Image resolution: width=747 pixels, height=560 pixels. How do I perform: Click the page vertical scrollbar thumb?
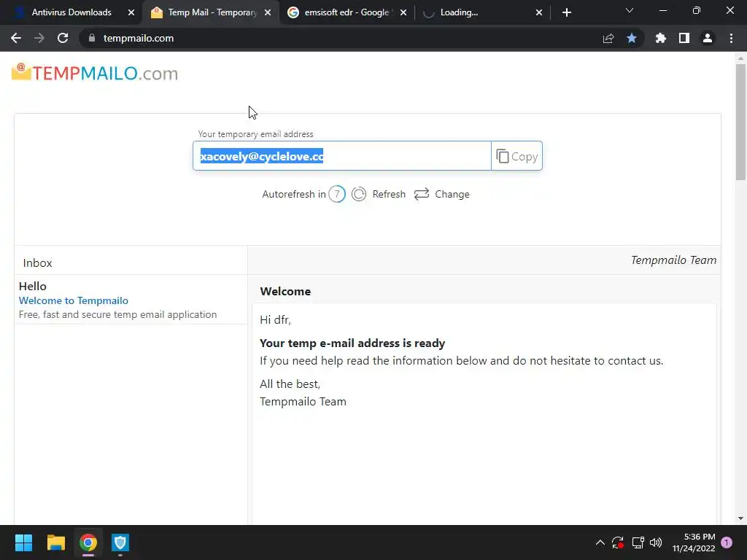pyautogui.click(x=740, y=122)
